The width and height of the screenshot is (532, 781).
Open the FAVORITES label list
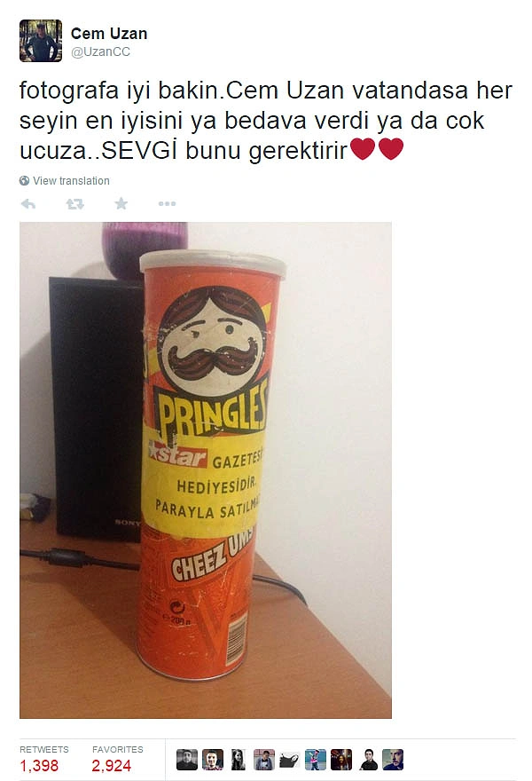pyautogui.click(x=117, y=749)
